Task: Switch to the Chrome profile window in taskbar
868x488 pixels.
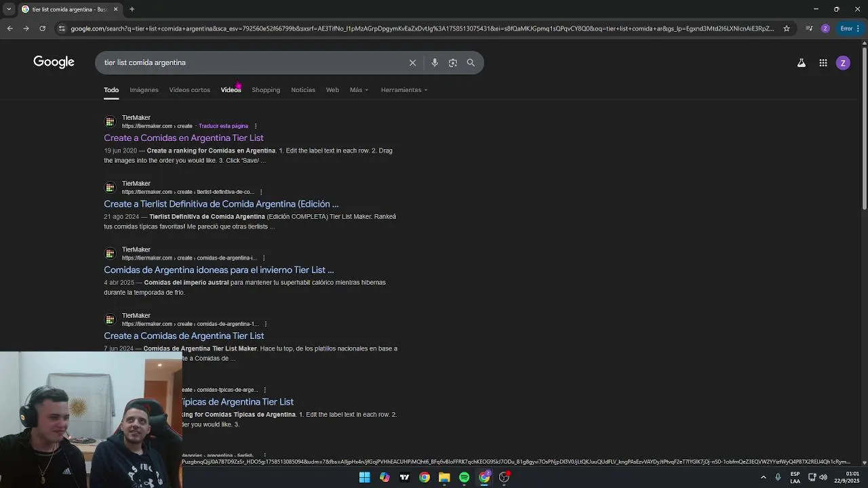Action: click(x=484, y=477)
